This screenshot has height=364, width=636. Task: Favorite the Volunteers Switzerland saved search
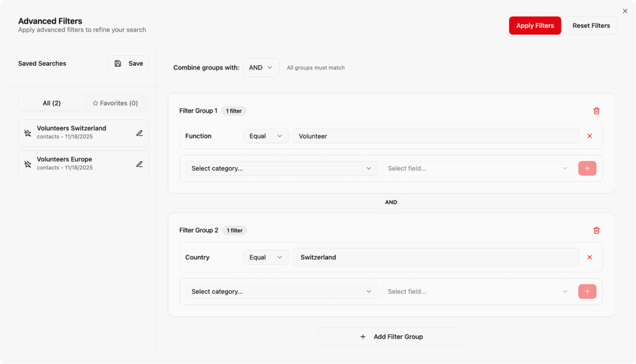28,133
